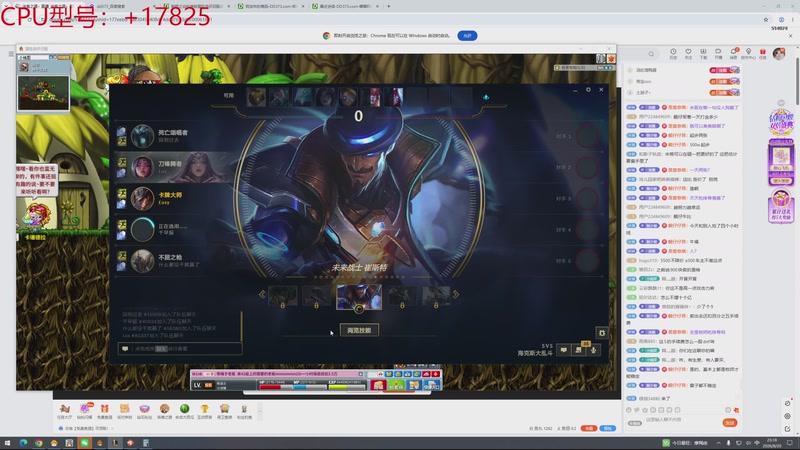Screen dimensions: 800x450
Task: Change top summoner spell for 死亡颂唱者
Action: (x=122, y=131)
